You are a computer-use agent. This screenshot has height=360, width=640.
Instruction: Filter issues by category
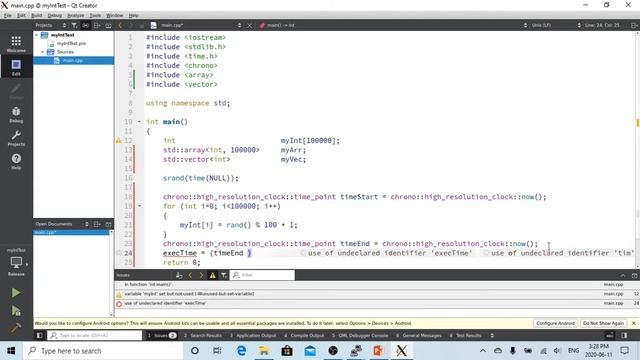[x=224, y=275]
